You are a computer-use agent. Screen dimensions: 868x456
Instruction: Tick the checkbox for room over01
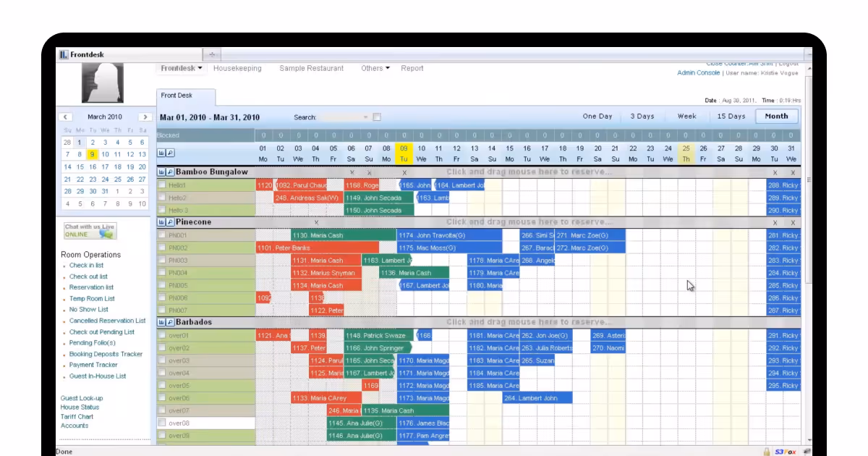click(162, 335)
